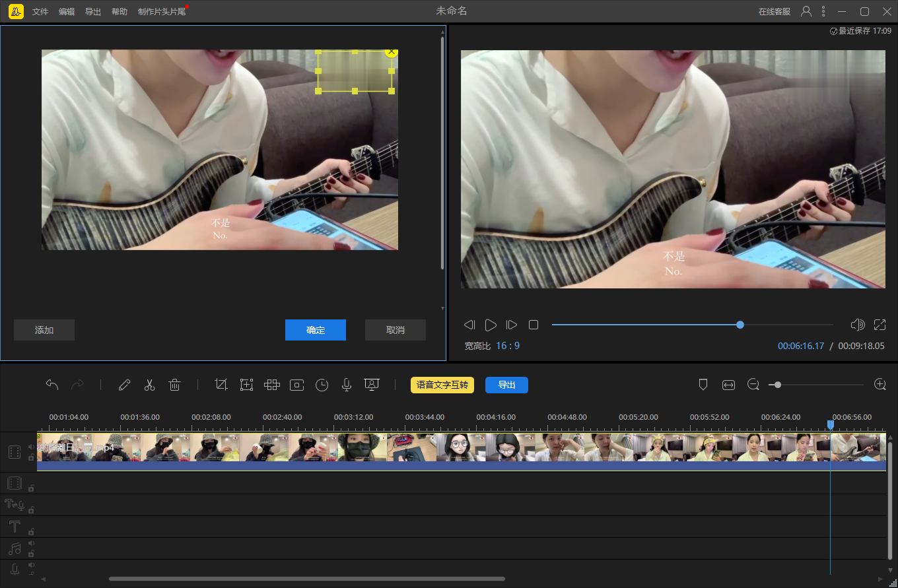Select the scissors split tool
This screenshot has height=588, width=898.
click(x=149, y=385)
